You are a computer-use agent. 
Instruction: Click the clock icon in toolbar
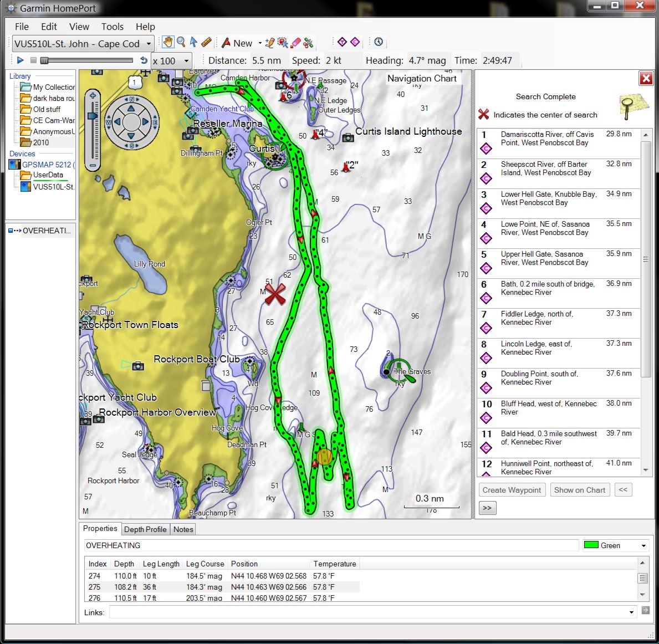[x=379, y=42]
